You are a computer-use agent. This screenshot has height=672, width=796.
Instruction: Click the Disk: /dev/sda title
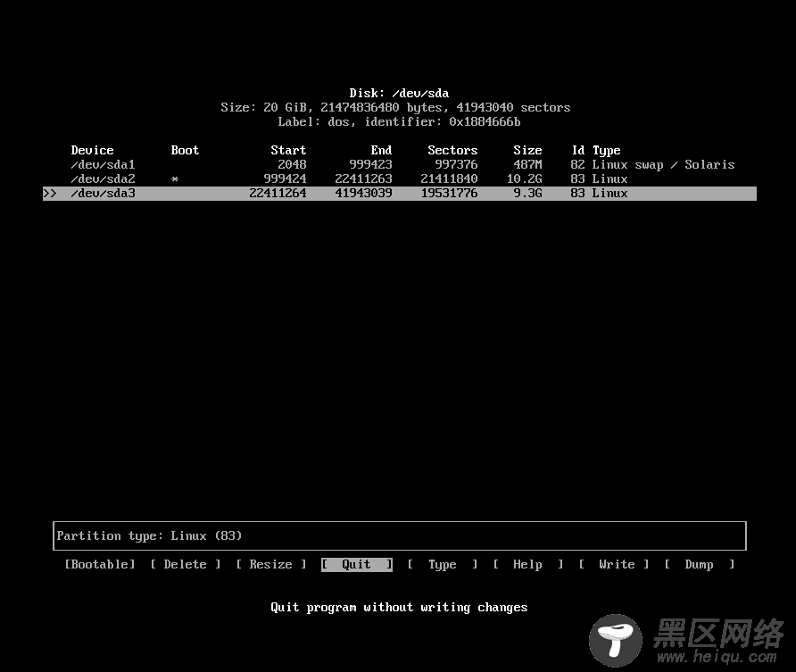click(399, 93)
